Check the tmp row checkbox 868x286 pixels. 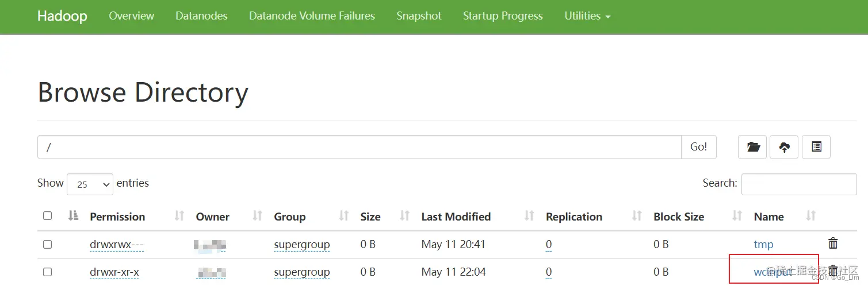tap(47, 244)
